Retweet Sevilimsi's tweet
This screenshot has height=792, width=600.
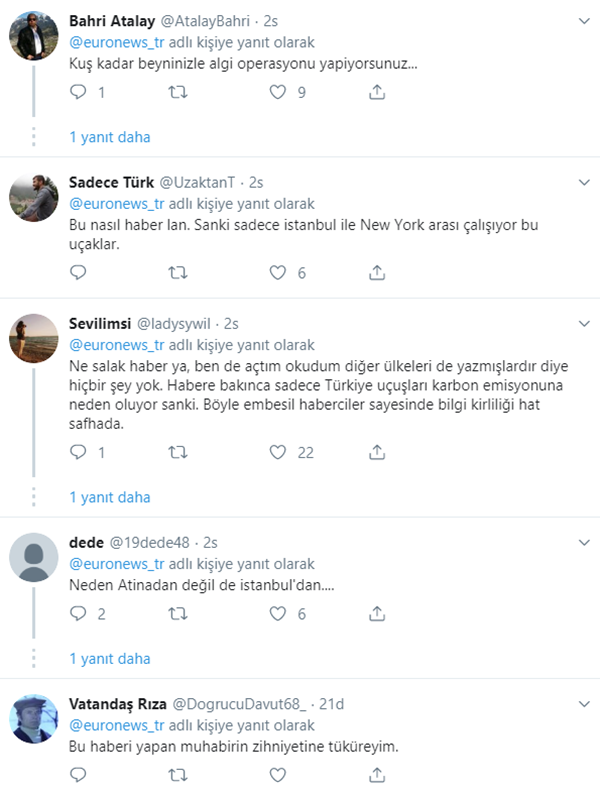178,452
